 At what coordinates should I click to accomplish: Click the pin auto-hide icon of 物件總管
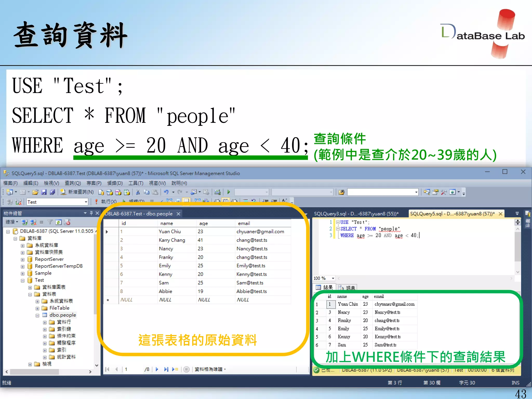click(x=91, y=213)
